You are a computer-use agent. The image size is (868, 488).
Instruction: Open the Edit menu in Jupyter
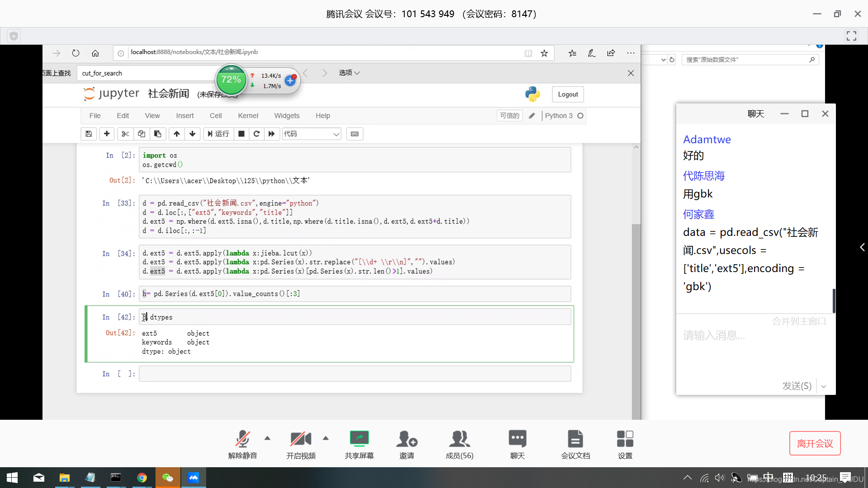(123, 116)
